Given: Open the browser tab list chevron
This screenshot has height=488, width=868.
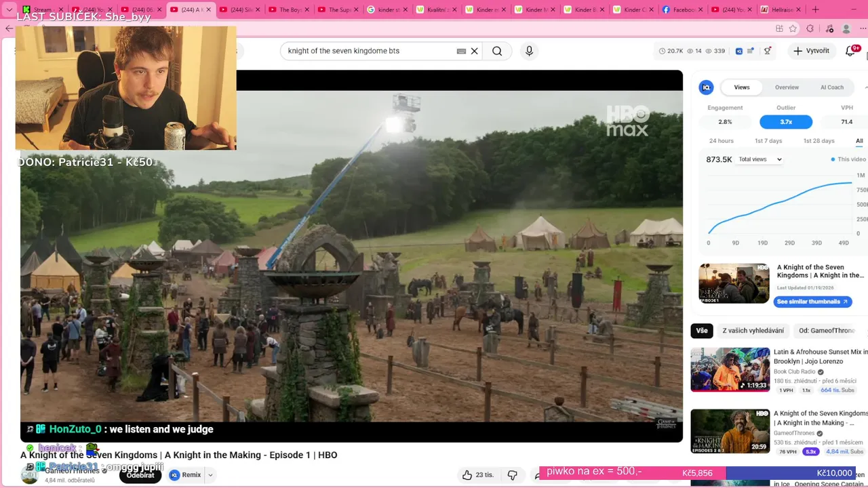Looking at the screenshot, I should pyautogui.click(x=9, y=9).
